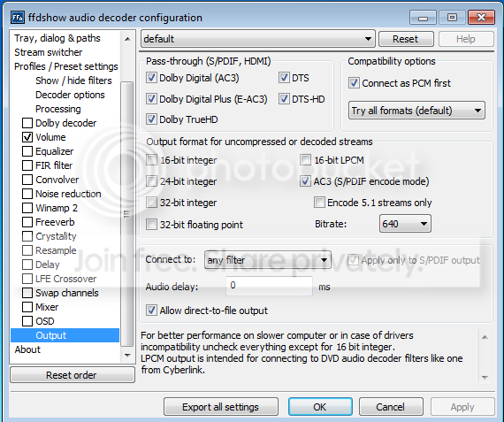Turn on Noise reduction checkbox
504x422 pixels.
coord(27,194)
